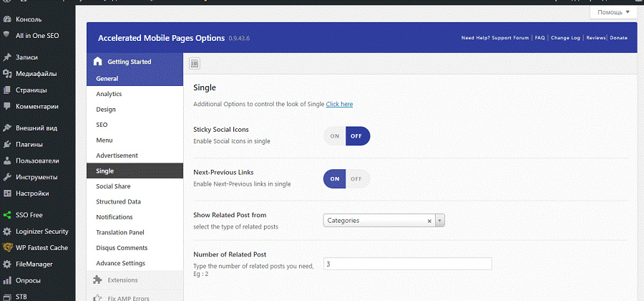The image size is (644, 301).
Task: Open the Structured Data settings tab
Action: (118, 202)
